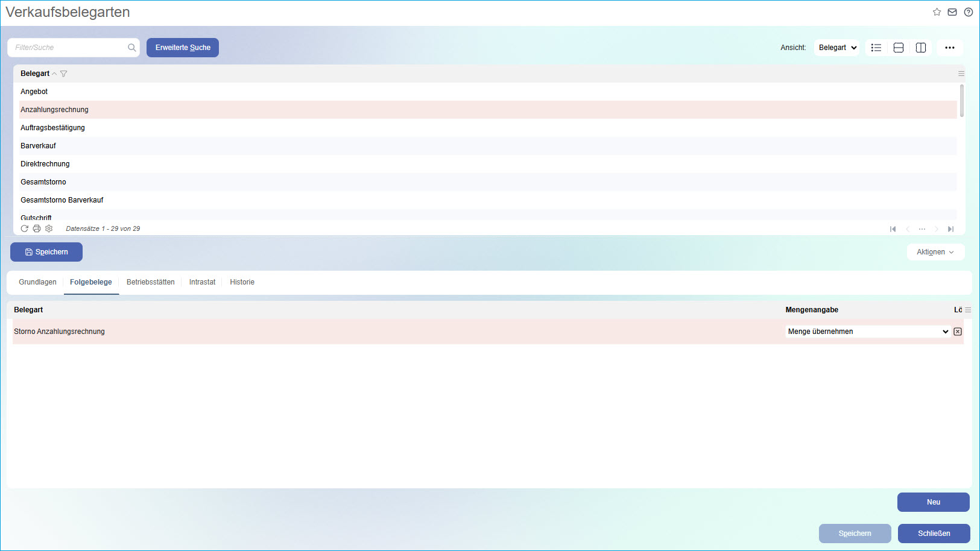980x551 pixels.
Task: Open the page ellipsis in the pager
Action: coord(922,229)
